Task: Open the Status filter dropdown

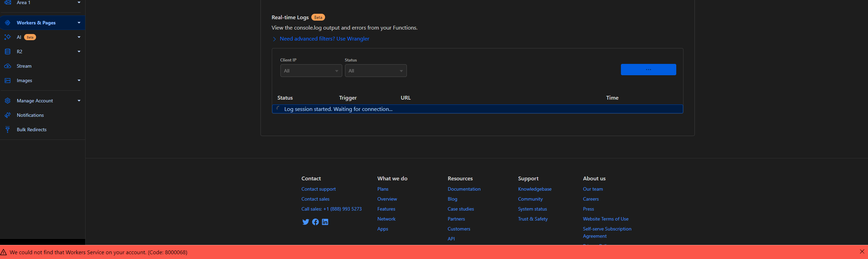Action: 376,71
